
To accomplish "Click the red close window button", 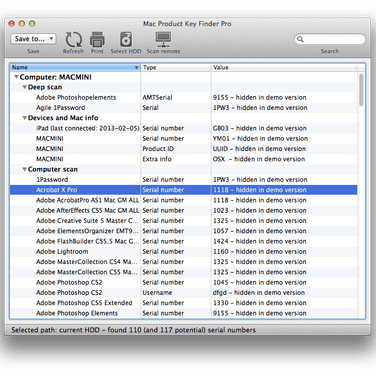I will 12,24.
